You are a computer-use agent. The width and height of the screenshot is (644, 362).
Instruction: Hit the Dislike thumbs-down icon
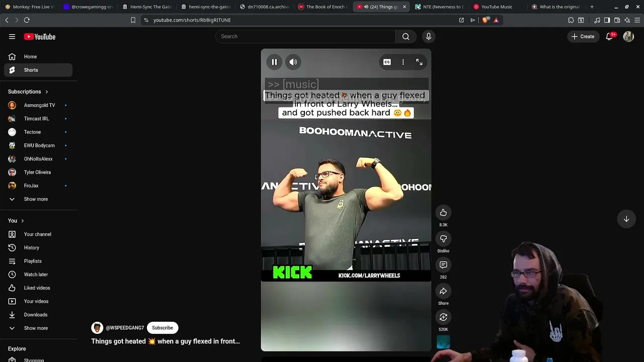(443, 239)
